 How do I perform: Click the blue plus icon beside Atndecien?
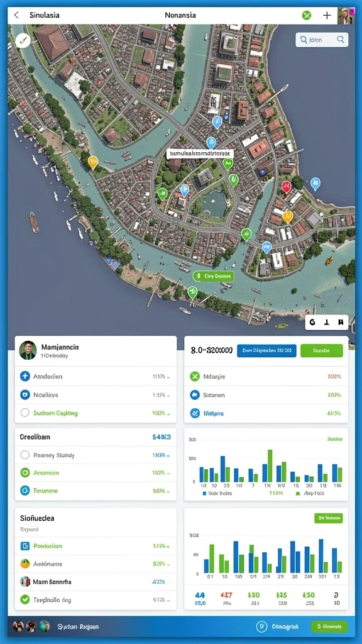click(x=25, y=376)
